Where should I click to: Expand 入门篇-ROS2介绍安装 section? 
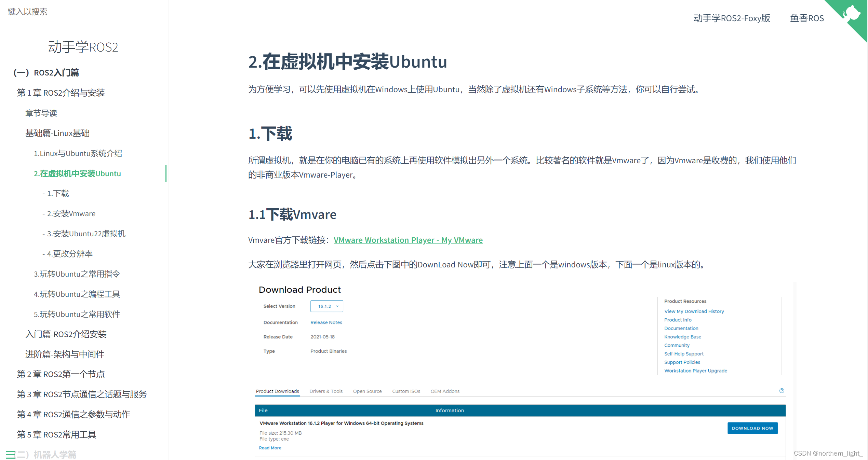coord(66,334)
